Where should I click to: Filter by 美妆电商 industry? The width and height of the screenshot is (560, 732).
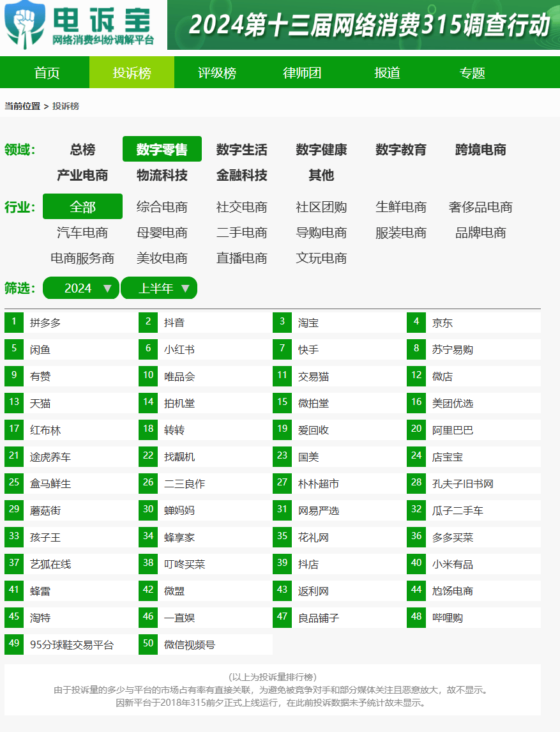coord(162,257)
